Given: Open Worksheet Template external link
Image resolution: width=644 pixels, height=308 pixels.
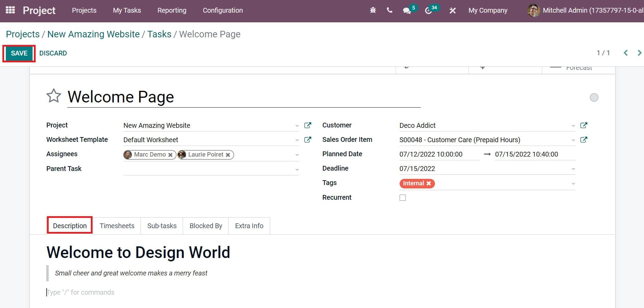Looking at the screenshot, I should (308, 140).
